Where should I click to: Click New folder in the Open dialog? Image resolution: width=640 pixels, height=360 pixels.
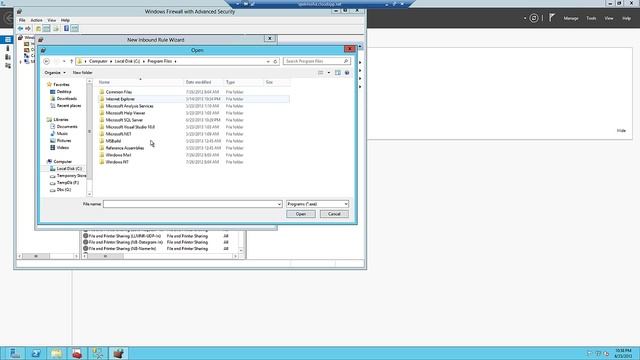(82, 73)
